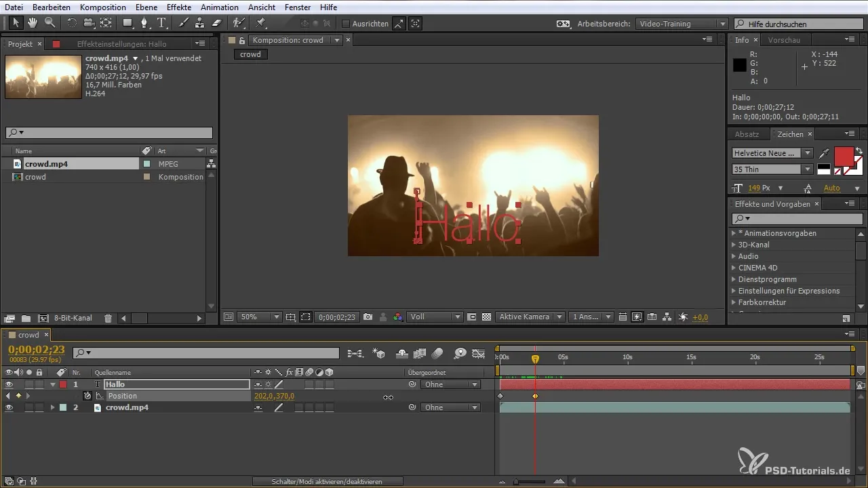Open the graph editor icon in timeline
This screenshot has height=488, width=868.
click(479, 353)
